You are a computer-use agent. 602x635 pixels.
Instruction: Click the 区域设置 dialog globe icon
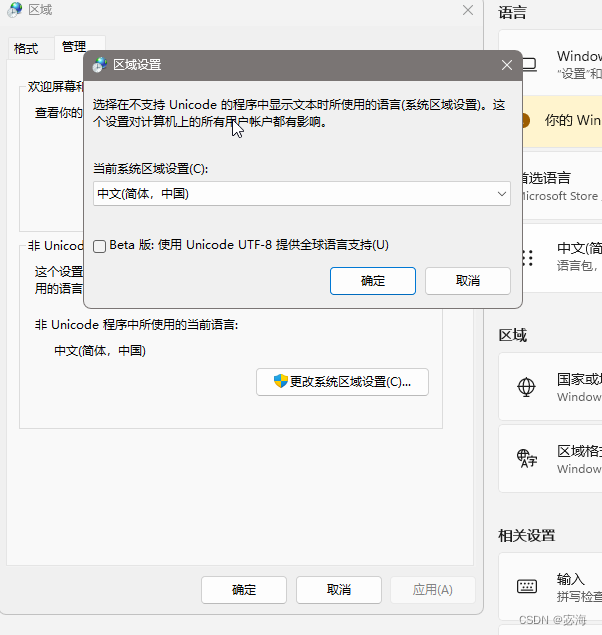point(100,65)
